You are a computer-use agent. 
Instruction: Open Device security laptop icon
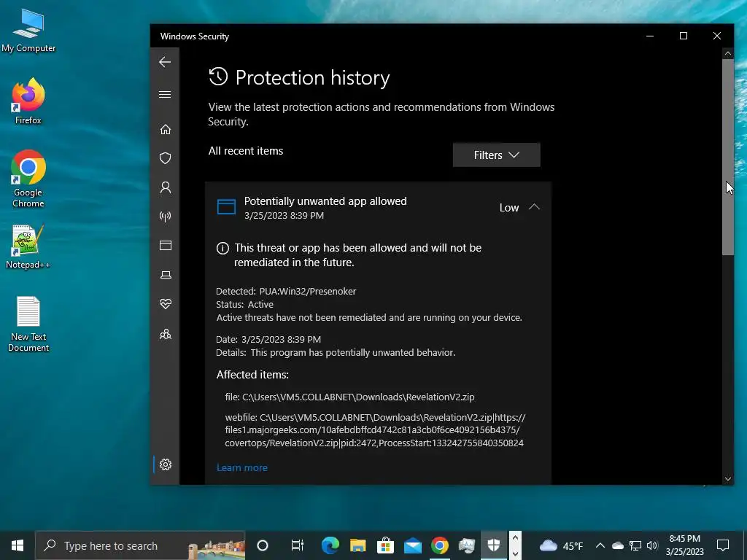pos(166,275)
